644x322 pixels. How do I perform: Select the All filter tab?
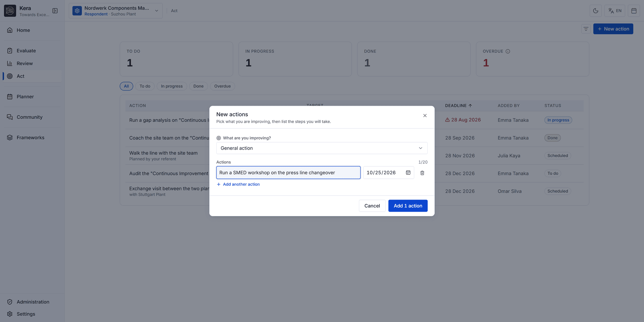[126, 86]
